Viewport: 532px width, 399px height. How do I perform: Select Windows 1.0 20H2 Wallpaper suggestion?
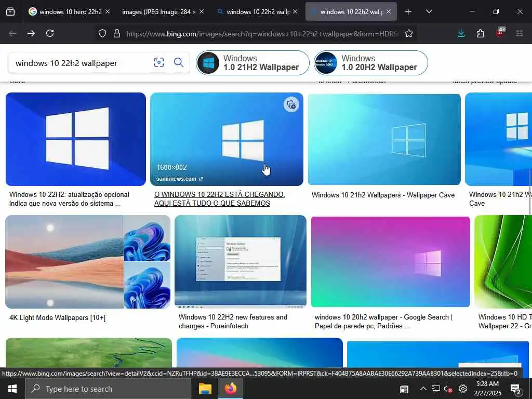click(x=371, y=63)
